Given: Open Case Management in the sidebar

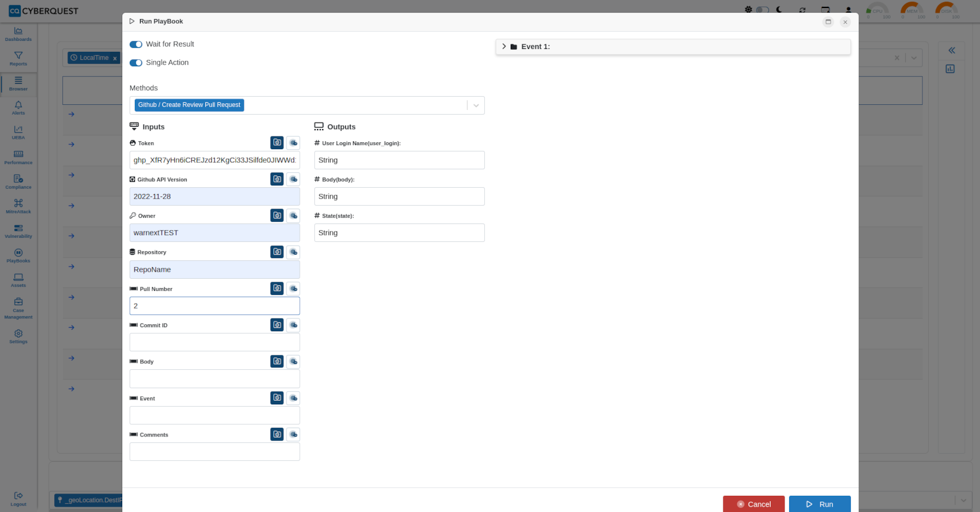Looking at the screenshot, I should click(x=18, y=308).
